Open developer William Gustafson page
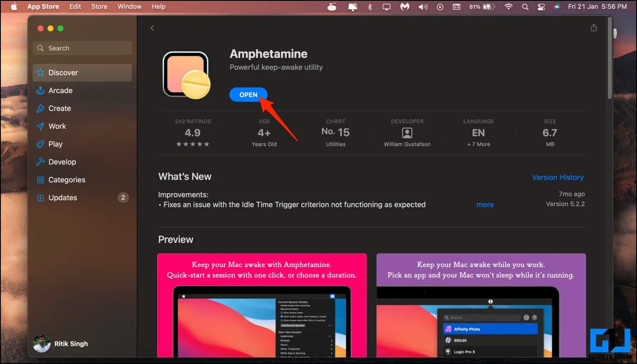 point(407,133)
